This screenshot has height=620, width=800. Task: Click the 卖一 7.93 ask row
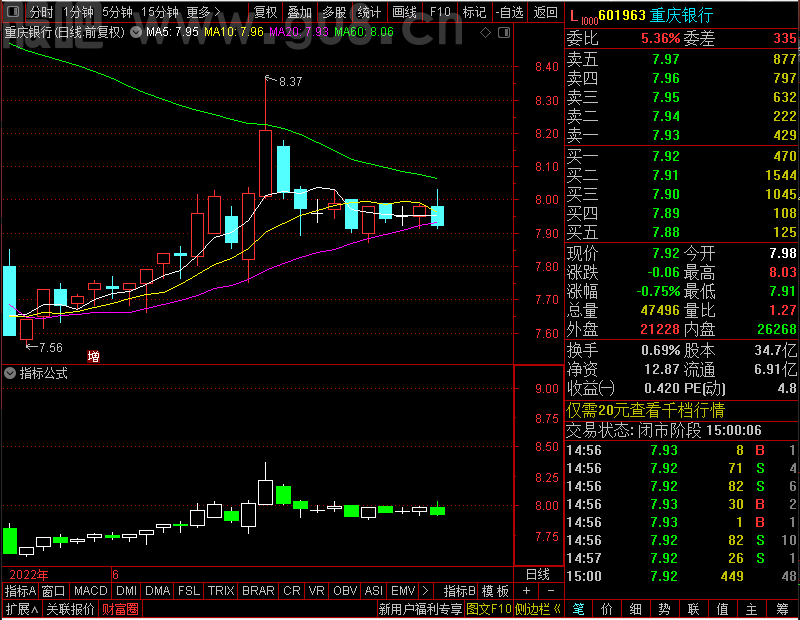tap(682, 135)
